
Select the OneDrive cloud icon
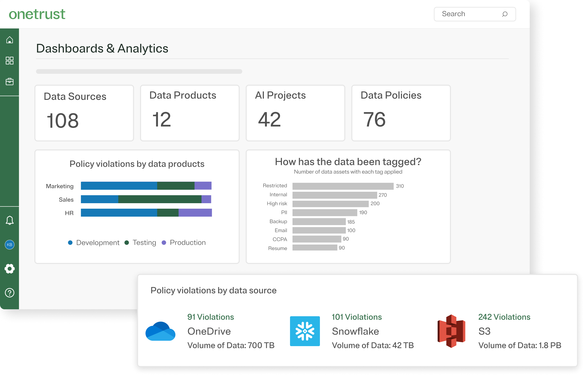click(160, 331)
